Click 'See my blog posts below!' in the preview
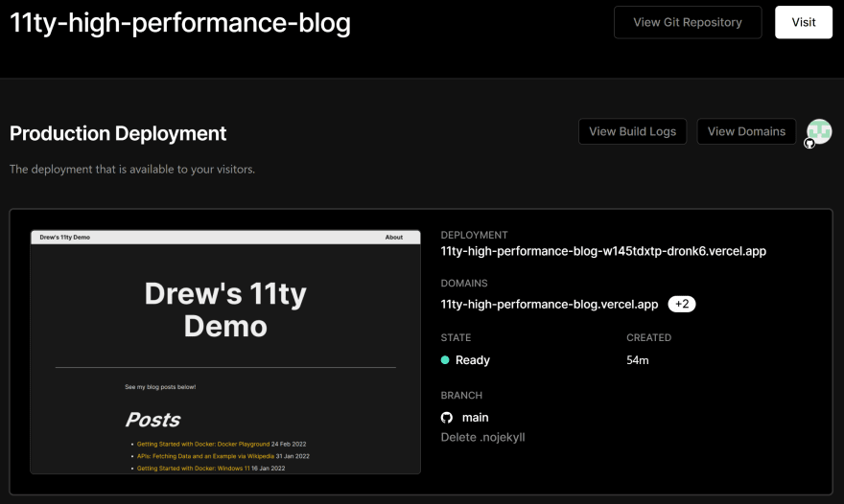The height and width of the screenshot is (504, 844). pos(160,387)
